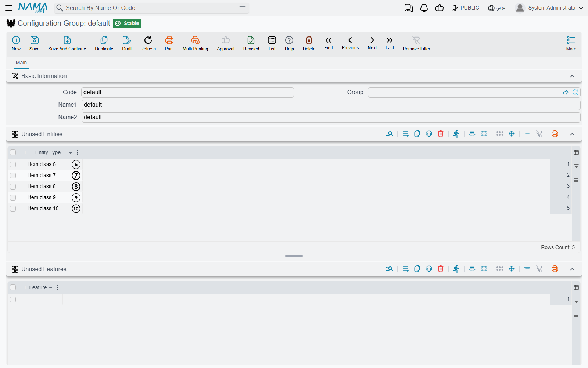Go to the Next record

point(372,43)
